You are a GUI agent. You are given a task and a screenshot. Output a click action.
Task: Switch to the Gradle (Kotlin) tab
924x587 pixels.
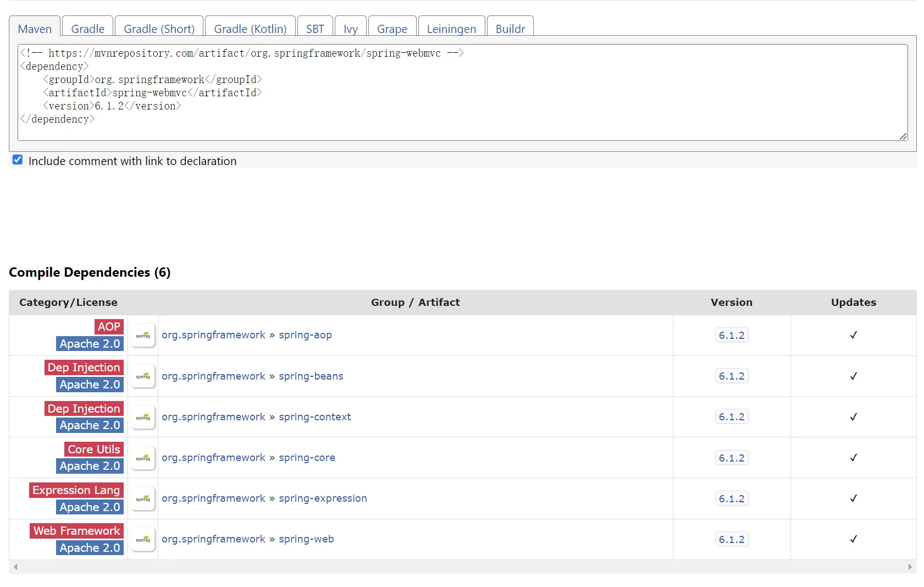(x=250, y=29)
